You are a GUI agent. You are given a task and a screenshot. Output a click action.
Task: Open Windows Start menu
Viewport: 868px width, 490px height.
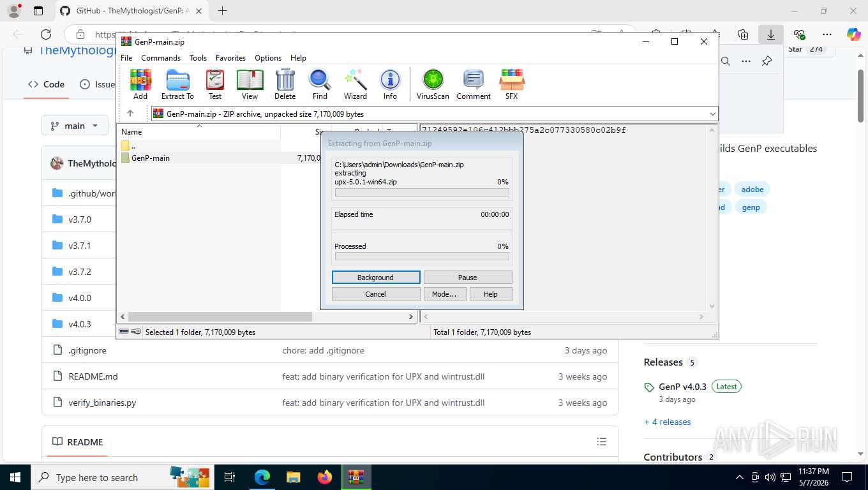15,477
